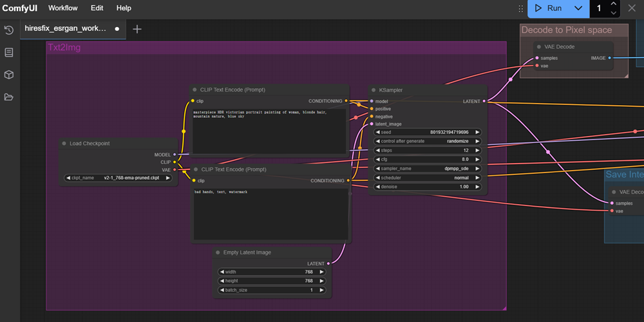The image size is (644, 322).
Task: Collapse the Load Checkpoint node dot
Action: (x=64, y=144)
